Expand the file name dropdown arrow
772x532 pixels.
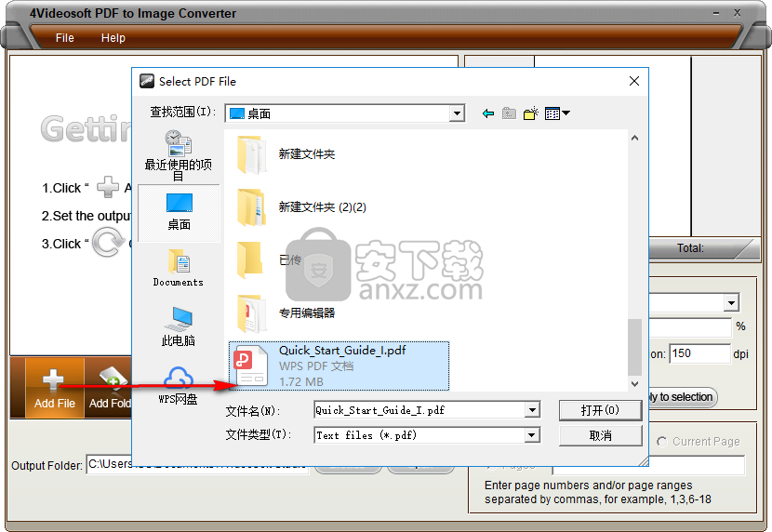click(532, 410)
